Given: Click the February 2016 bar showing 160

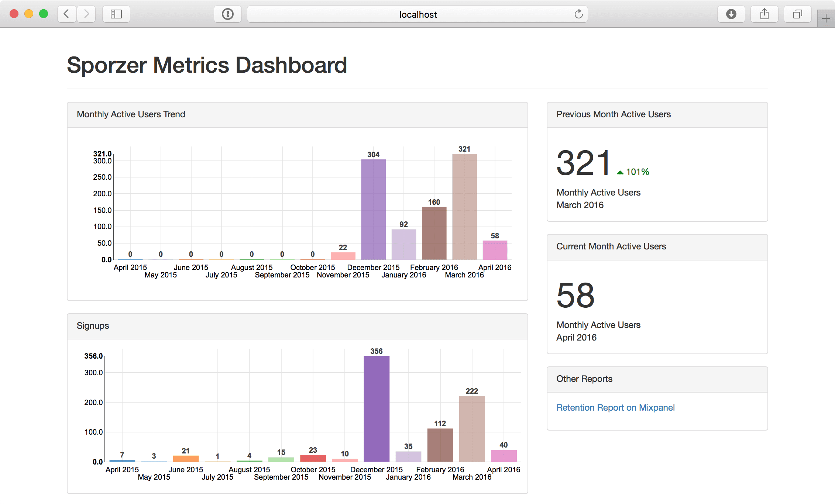Looking at the screenshot, I should tap(434, 233).
